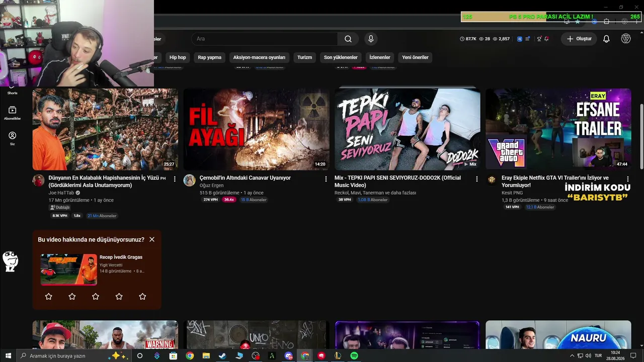644x362 pixels.
Task: Start voice search with the microphone icon
Action: click(371, 39)
